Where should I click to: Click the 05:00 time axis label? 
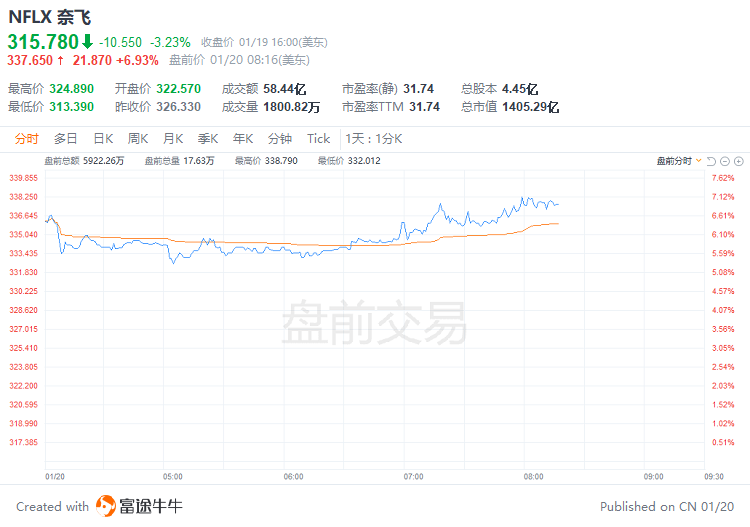(x=173, y=476)
